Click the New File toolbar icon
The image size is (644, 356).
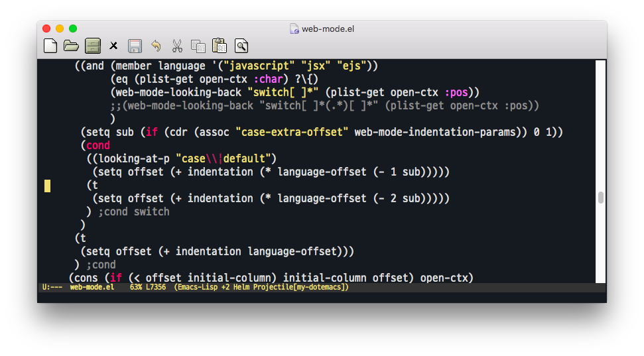50,46
